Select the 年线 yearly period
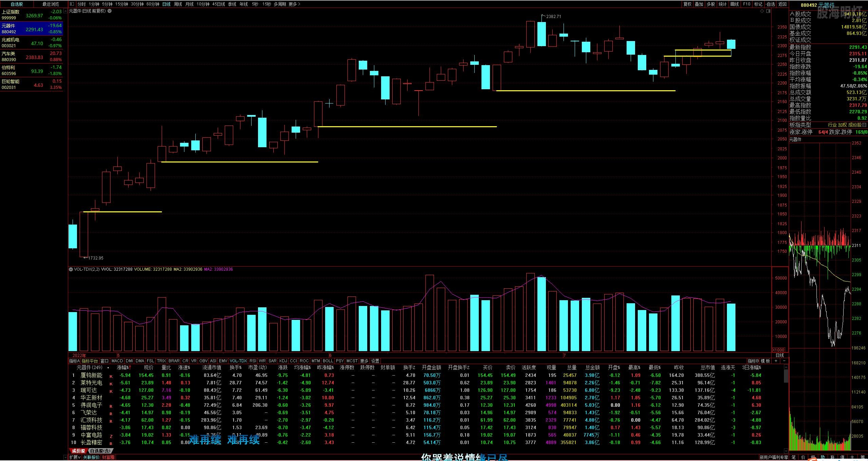 (x=244, y=4)
